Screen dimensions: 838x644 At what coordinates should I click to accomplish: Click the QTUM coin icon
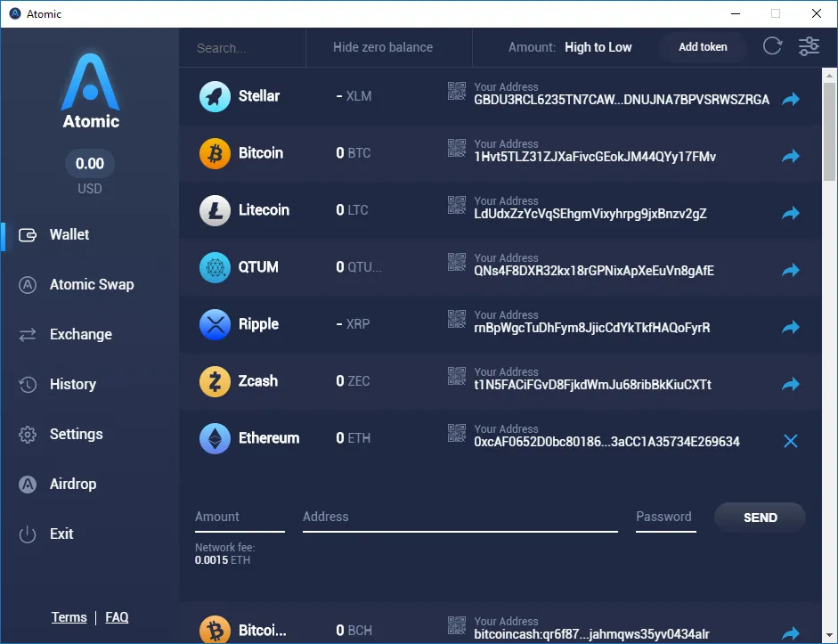coord(215,267)
